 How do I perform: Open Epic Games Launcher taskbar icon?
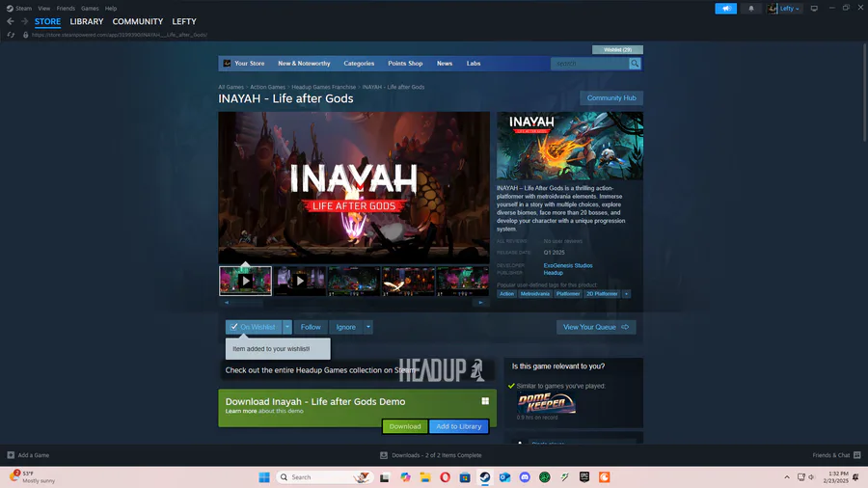coord(584,477)
